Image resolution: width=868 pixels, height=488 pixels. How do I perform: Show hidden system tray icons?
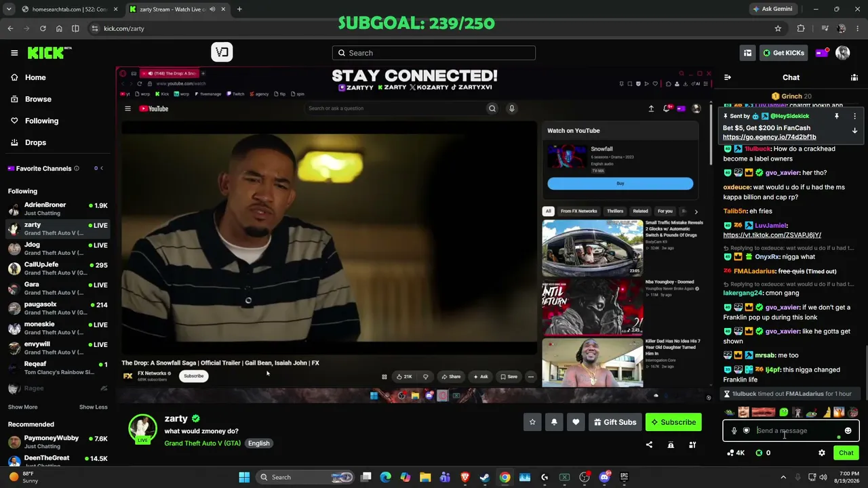tap(783, 477)
